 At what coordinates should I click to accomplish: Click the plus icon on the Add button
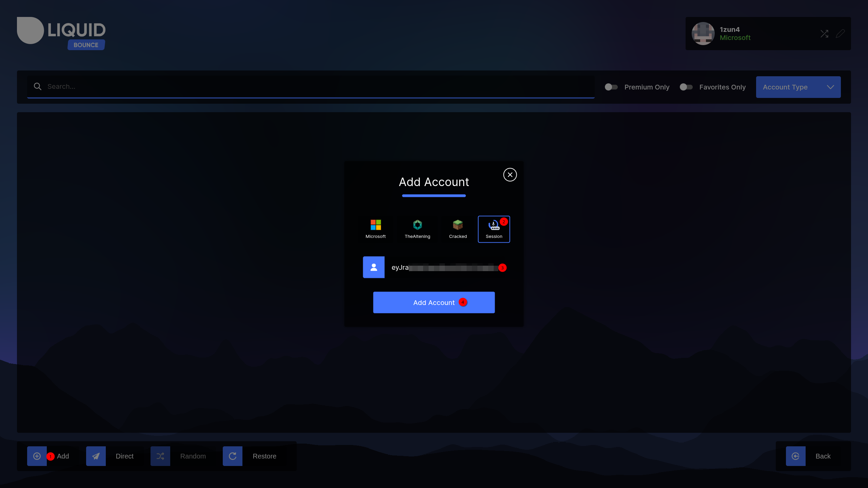click(37, 456)
